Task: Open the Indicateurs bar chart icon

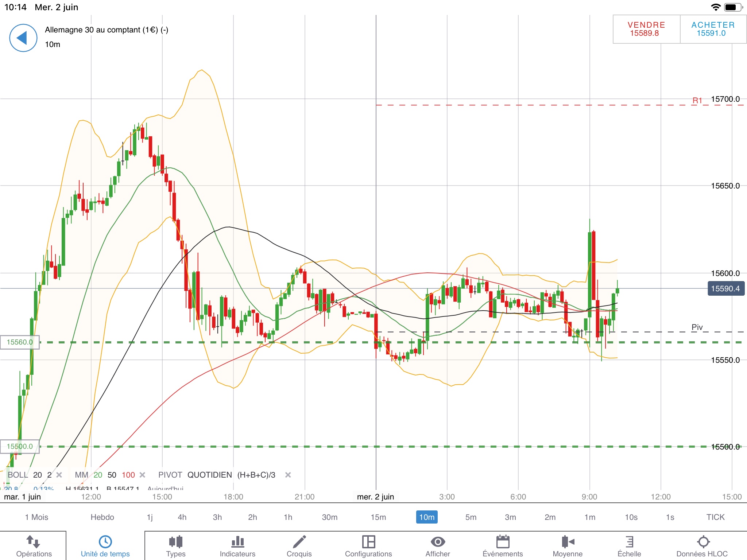Action: 237,546
